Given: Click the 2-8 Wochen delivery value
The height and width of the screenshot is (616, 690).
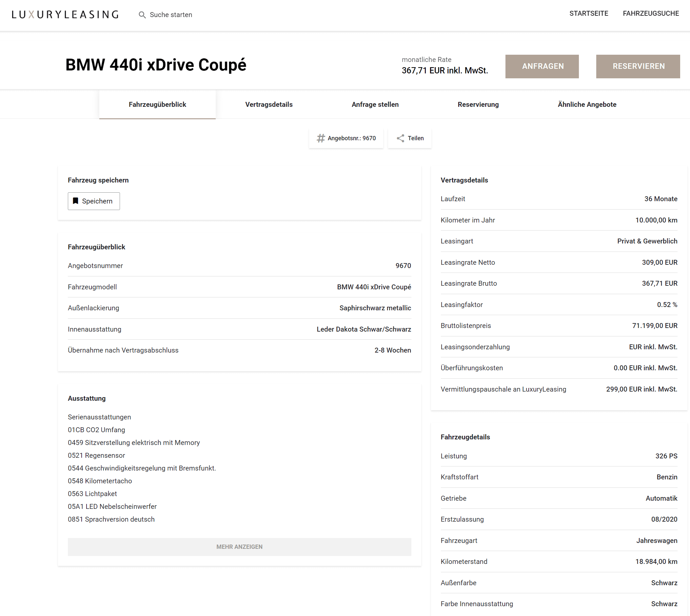Looking at the screenshot, I should click(393, 350).
